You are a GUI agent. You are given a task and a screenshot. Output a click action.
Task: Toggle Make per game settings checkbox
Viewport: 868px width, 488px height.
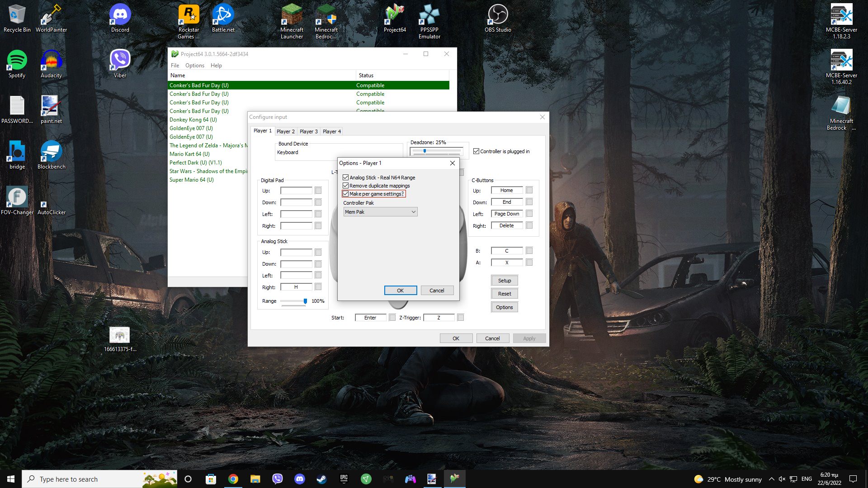(x=346, y=194)
